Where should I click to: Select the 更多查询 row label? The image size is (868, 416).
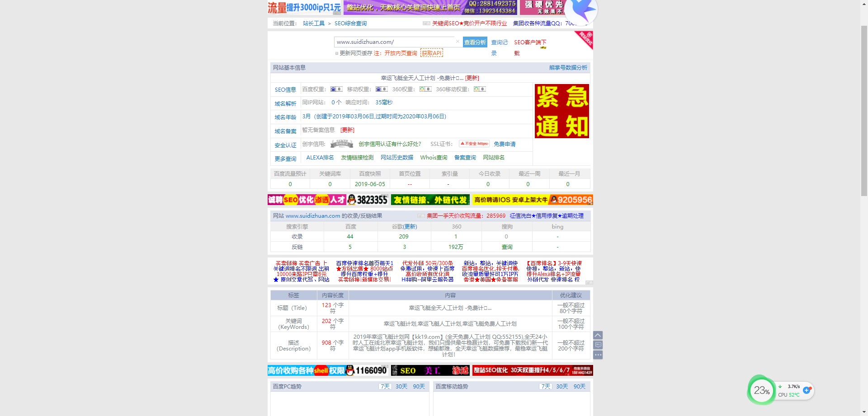click(285, 159)
